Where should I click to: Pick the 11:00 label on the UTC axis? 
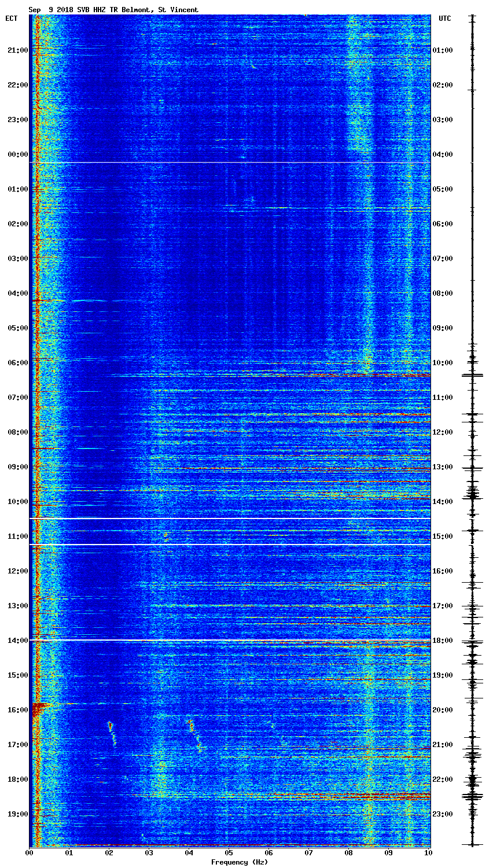443,398
